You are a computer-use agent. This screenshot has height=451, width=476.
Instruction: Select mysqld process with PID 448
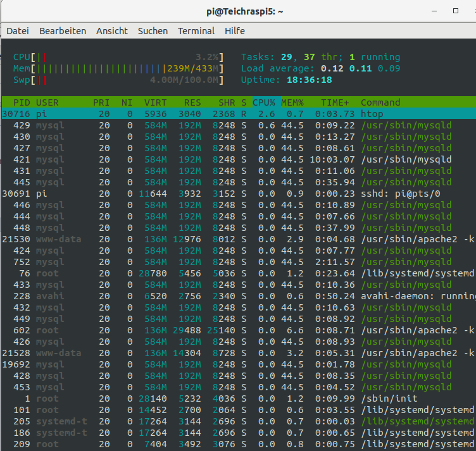click(x=239, y=228)
